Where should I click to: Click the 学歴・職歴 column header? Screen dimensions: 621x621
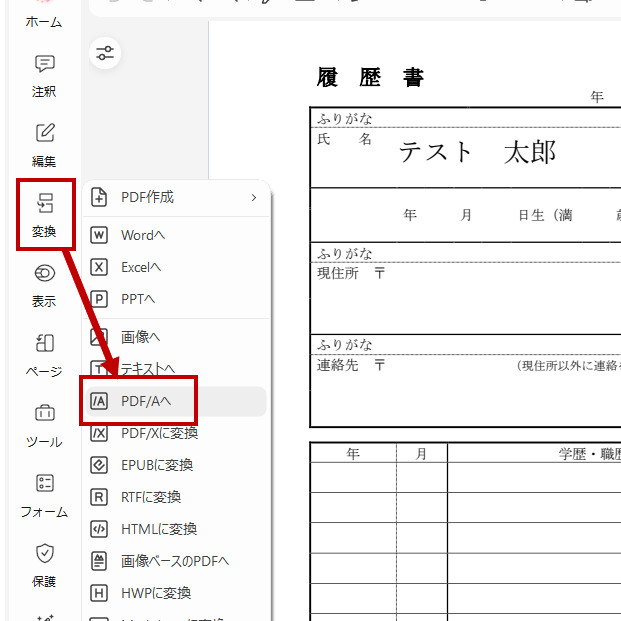(x=590, y=454)
